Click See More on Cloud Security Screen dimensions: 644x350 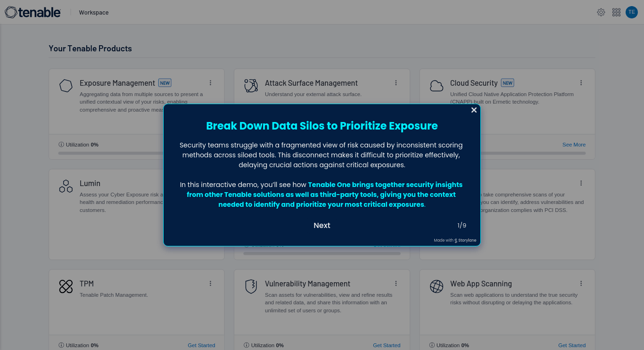coord(573,145)
